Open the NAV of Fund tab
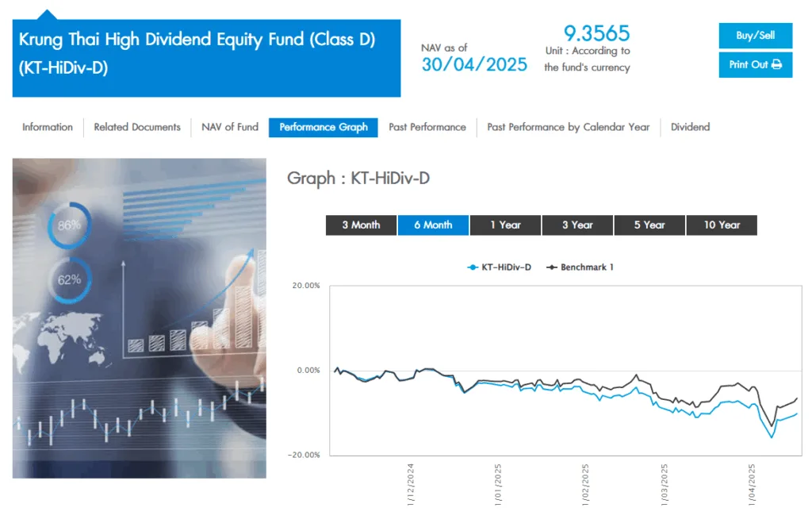Screen dimensions: 812x527 230,127
